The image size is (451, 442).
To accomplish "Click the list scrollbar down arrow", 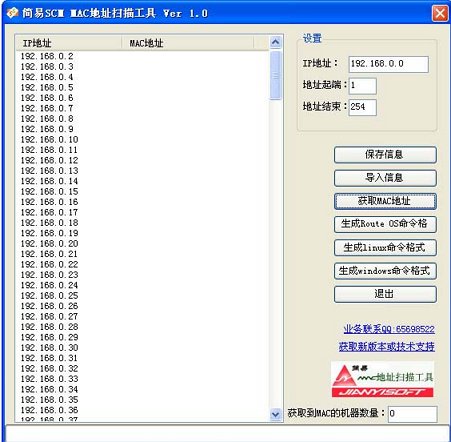I will coord(275,414).
